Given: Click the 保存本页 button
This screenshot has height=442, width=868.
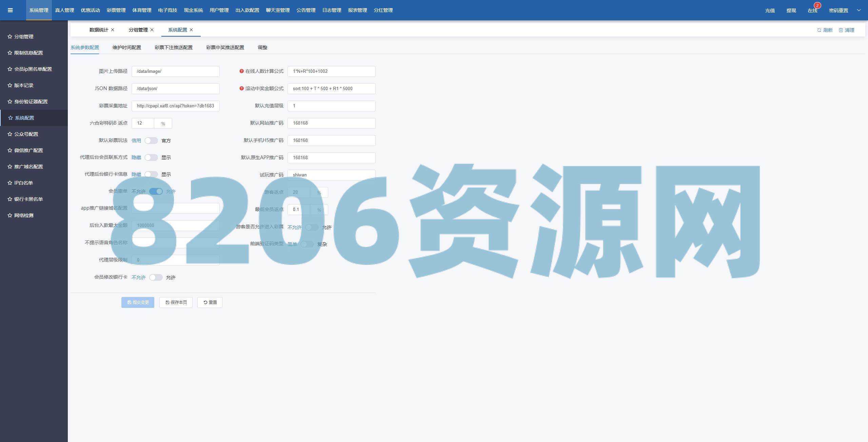Looking at the screenshot, I should pos(176,302).
